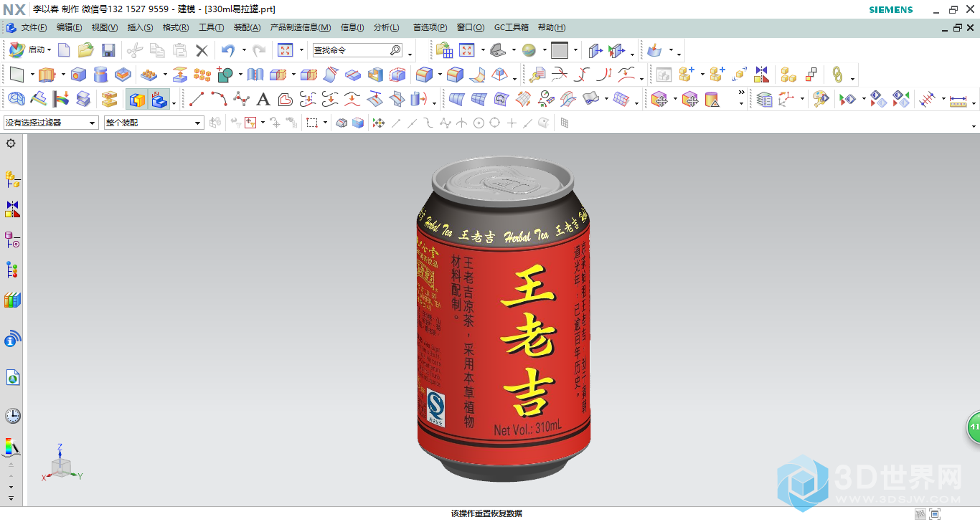This screenshot has width=980, height=522.
Task: Open the History clock sidebar icon
Action: pos(12,416)
